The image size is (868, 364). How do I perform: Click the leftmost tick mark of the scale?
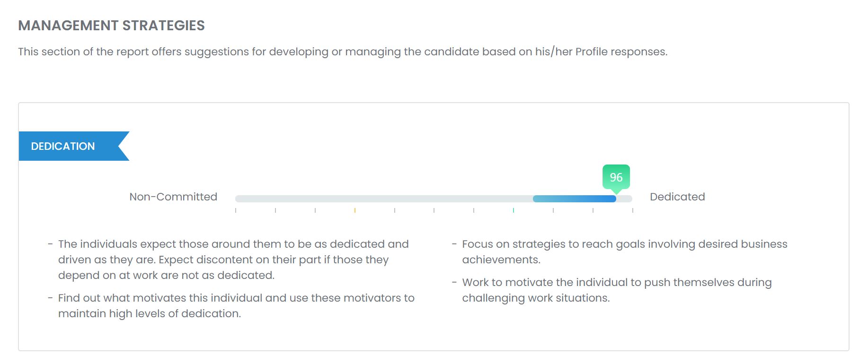(x=236, y=210)
